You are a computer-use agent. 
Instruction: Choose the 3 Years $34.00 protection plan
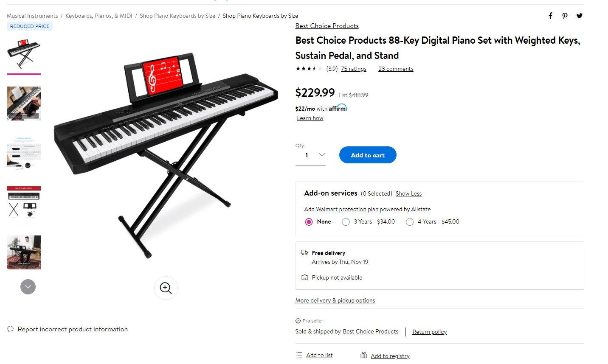pyautogui.click(x=346, y=221)
